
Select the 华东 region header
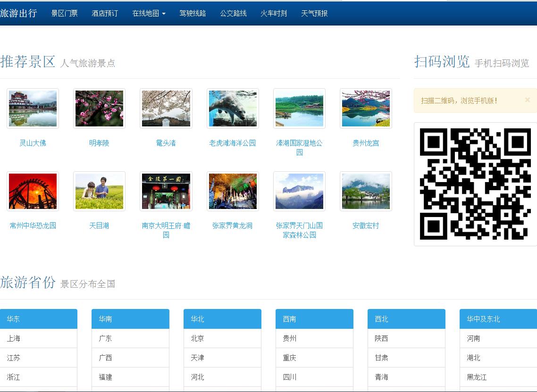pyautogui.click(x=39, y=319)
